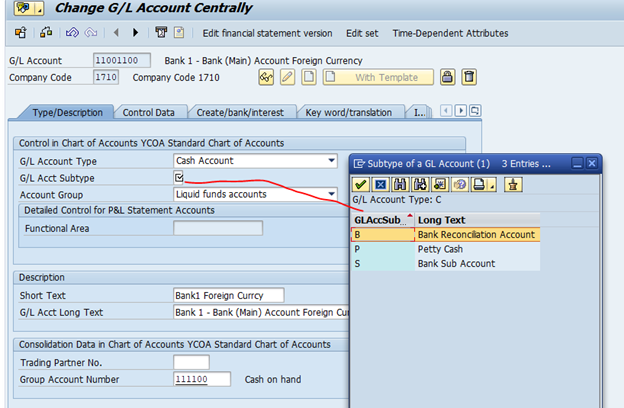This screenshot has width=624, height=408.
Task: Switch to the Control Data tab
Action: coord(150,113)
